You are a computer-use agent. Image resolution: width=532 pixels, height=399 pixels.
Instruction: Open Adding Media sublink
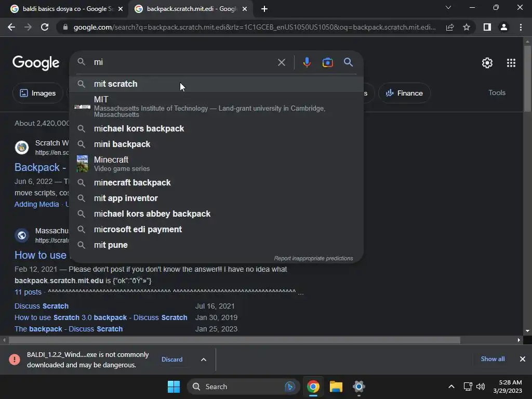click(37, 204)
